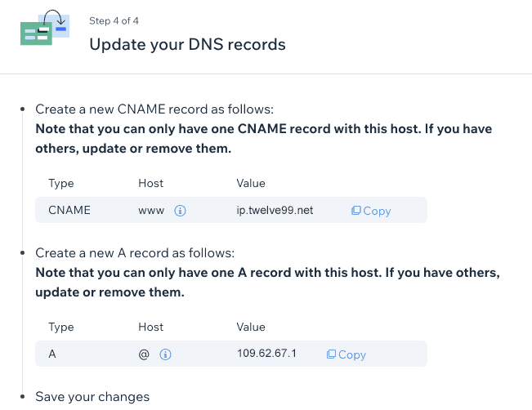Click the @ host symbol

[x=144, y=354]
